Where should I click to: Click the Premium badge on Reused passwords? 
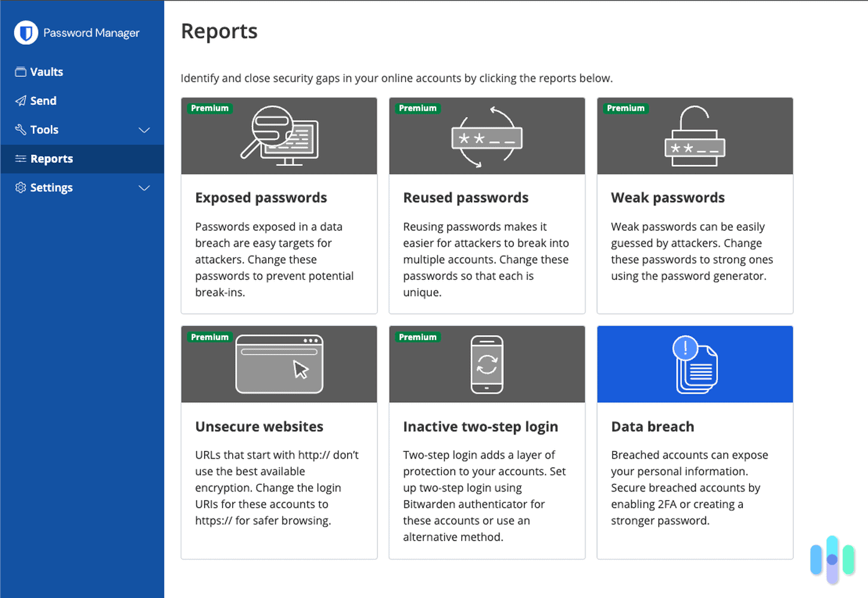tap(418, 108)
